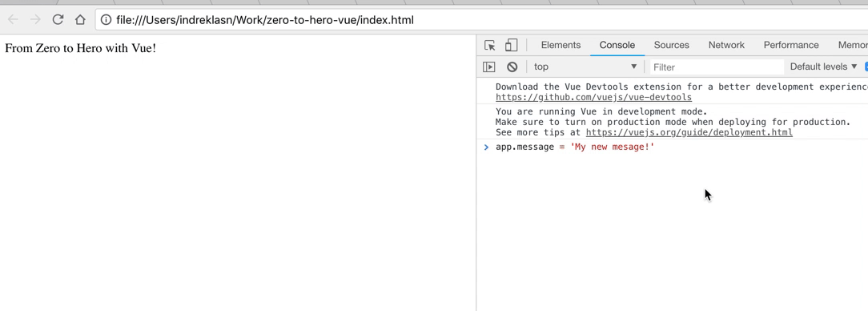Viewport: 868px width, 311px height.
Task: Reload the page with refresh icon
Action: click(x=58, y=20)
